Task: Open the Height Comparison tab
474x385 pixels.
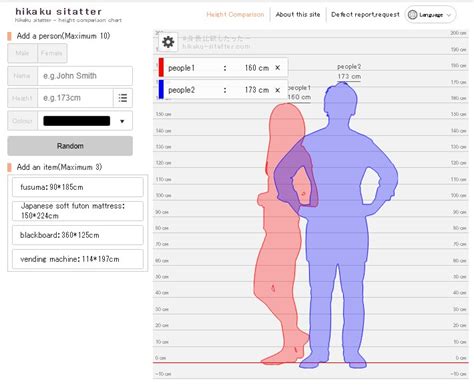Action: (x=235, y=14)
